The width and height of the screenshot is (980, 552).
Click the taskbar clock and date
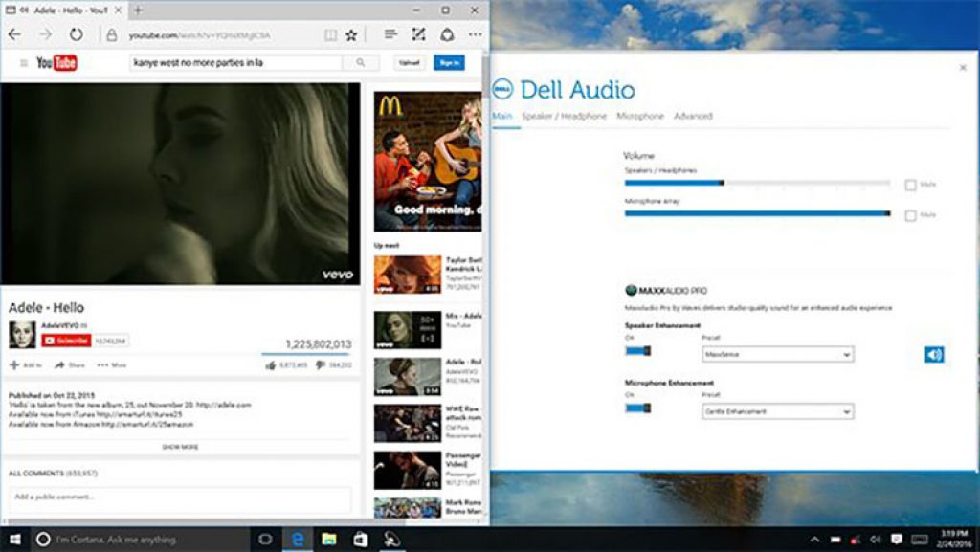956,540
